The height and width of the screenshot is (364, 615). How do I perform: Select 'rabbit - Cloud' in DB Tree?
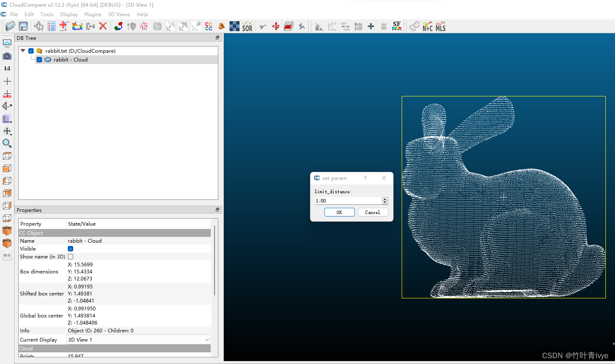(71, 60)
